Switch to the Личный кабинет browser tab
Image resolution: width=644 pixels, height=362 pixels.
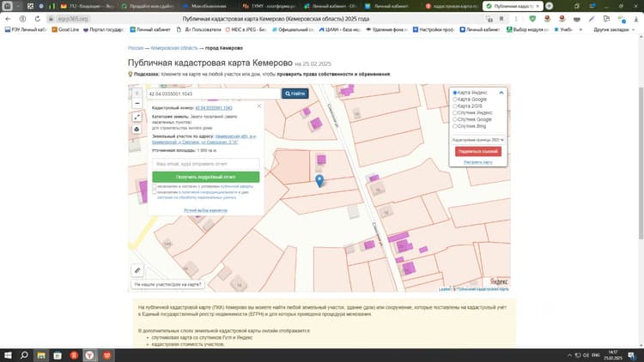[x=387, y=6]
